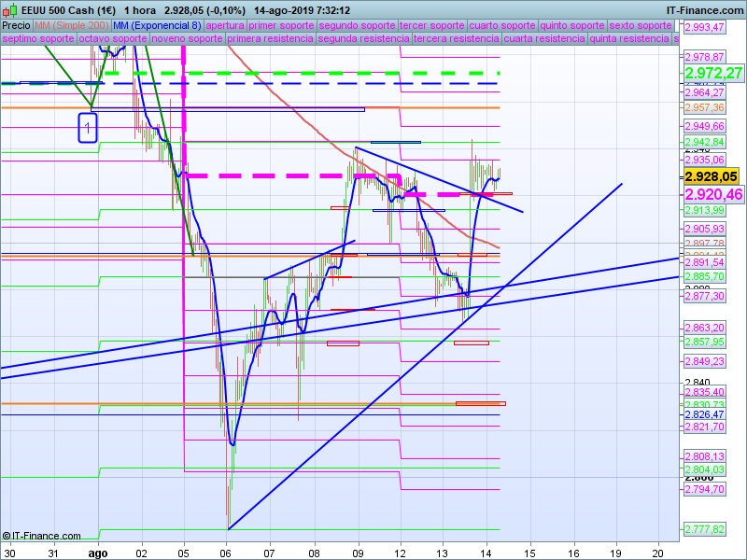Click the 'cuarta resistencia' label
The image size is (747, 560).
point(543,39)
